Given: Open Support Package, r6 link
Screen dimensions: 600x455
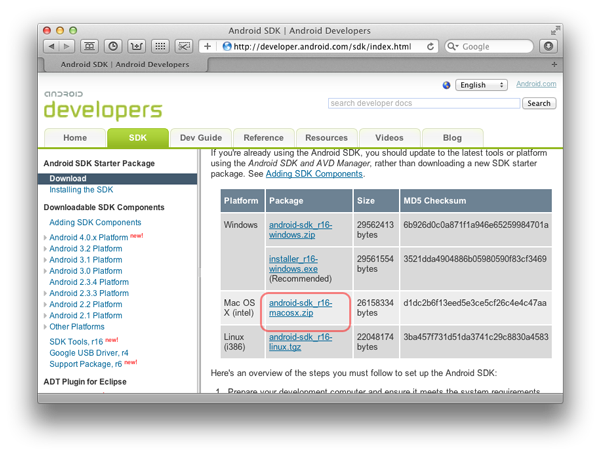Looking at the screenshot, I should [x=86, y=364].
